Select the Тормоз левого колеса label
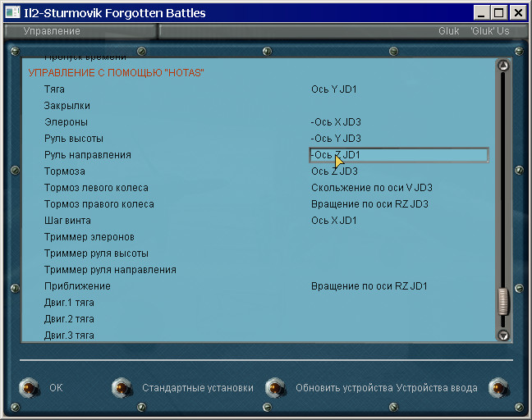This screenshot has height=420, width=532. click(x=96, y=188)
